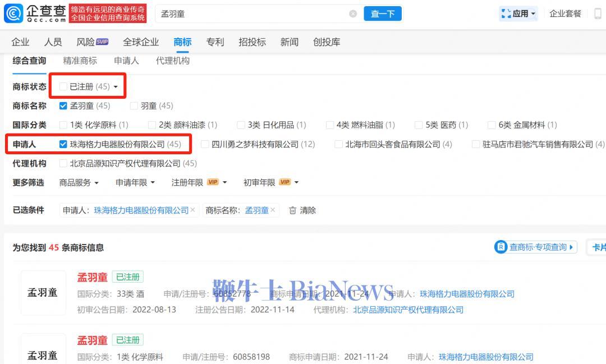Open the 商品服务 dropdown
This screenshot has width=606, height=364.
(x=79, y=182)
